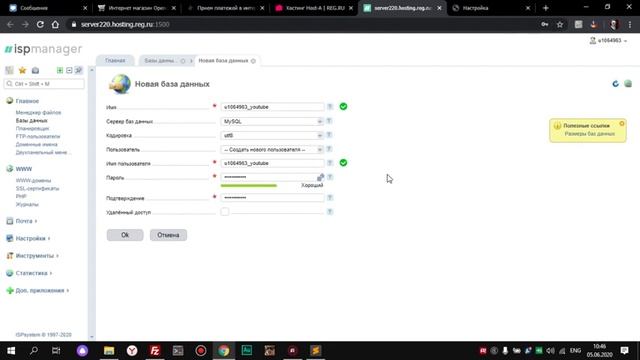Click the Имя database name input field
Screen dimensions: 640x360
pyautogui.click(x=272, y=107)
